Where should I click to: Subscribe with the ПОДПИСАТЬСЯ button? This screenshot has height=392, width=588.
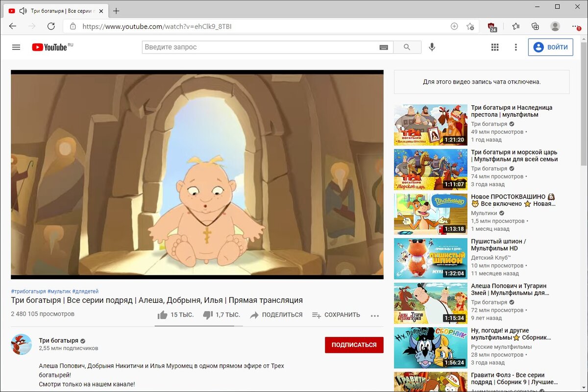pos(354,345)
